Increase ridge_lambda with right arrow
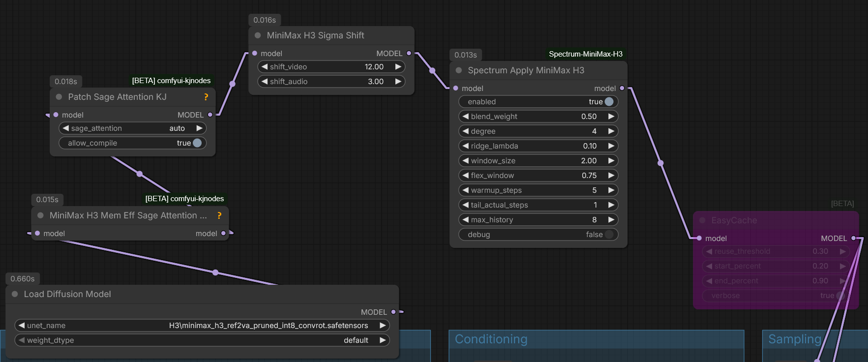 [x=611, y=146]
